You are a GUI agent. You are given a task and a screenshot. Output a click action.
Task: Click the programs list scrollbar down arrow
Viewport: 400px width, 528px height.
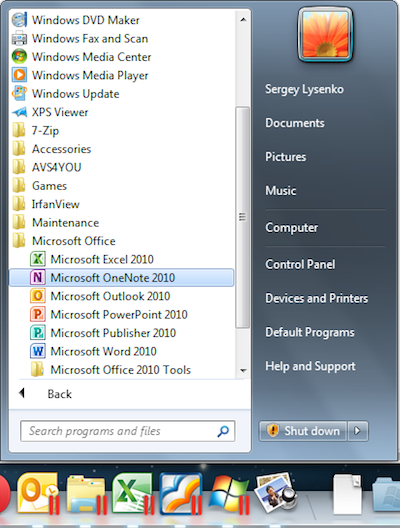[243, 370]
